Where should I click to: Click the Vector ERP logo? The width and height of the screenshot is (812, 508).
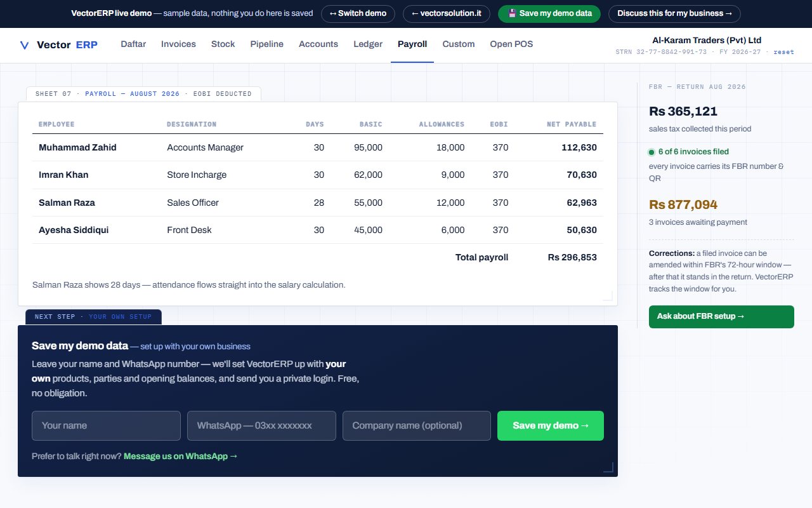click(x=58, y=44)
